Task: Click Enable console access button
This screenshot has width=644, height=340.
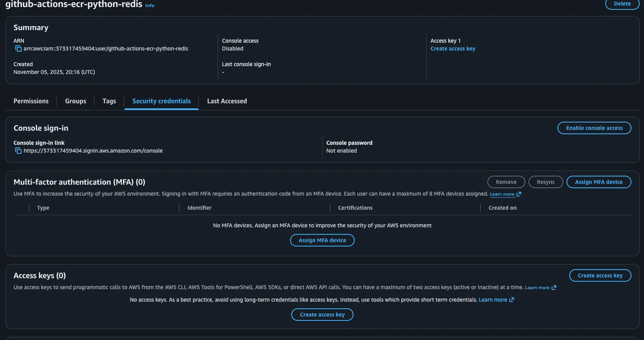Action: (x=594, y=128)
